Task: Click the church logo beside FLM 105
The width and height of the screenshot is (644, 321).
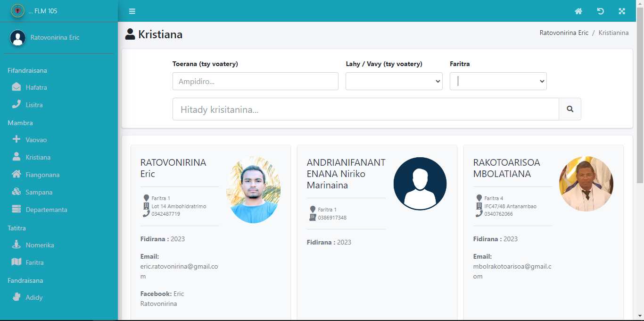Action: (x=17, y=10)
